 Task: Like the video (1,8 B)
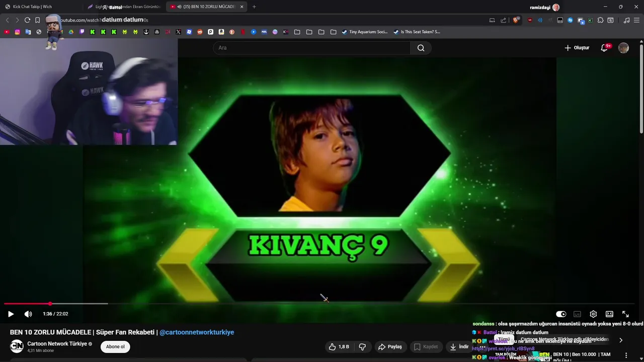point(339,346)
